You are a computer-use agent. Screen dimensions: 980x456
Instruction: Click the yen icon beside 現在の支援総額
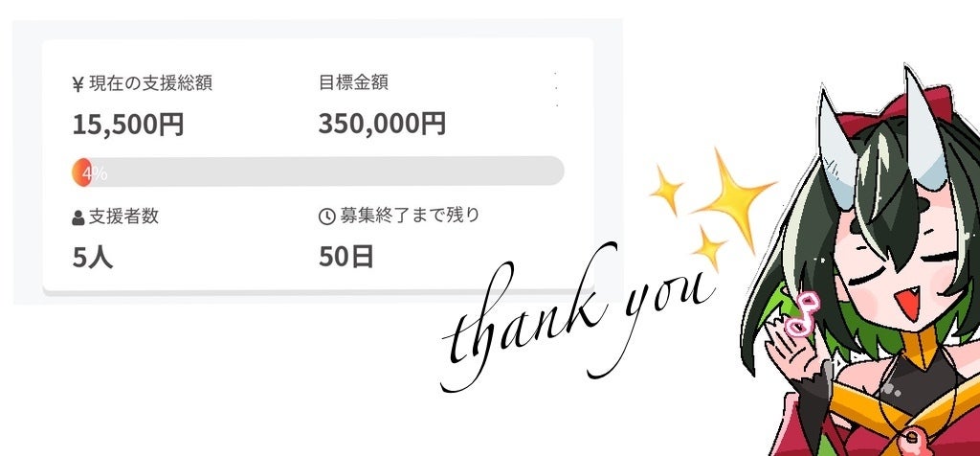click(x=78, y=84)
